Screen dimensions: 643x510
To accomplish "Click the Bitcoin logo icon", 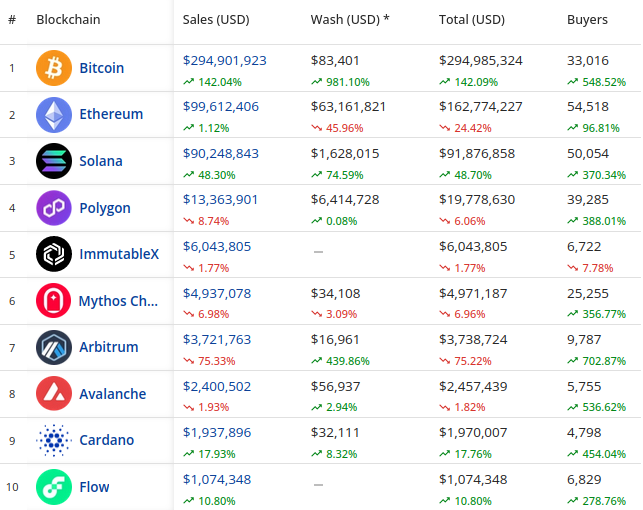I will click(54, 68).
